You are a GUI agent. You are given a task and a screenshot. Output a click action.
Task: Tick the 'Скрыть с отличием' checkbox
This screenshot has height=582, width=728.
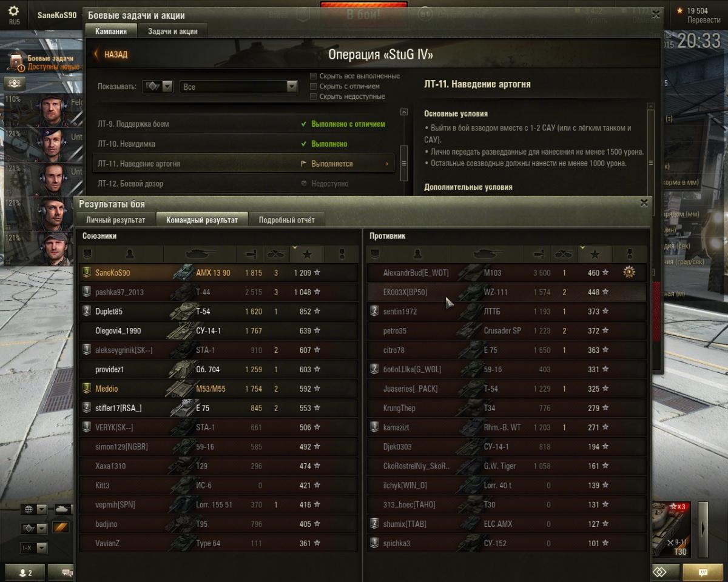click(314, 86)
